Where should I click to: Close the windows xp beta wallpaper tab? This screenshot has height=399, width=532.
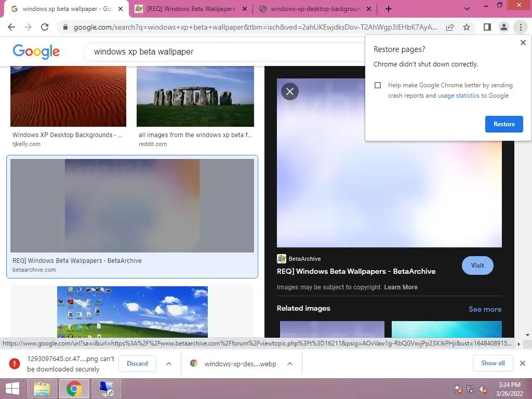[x=121, y=9]
